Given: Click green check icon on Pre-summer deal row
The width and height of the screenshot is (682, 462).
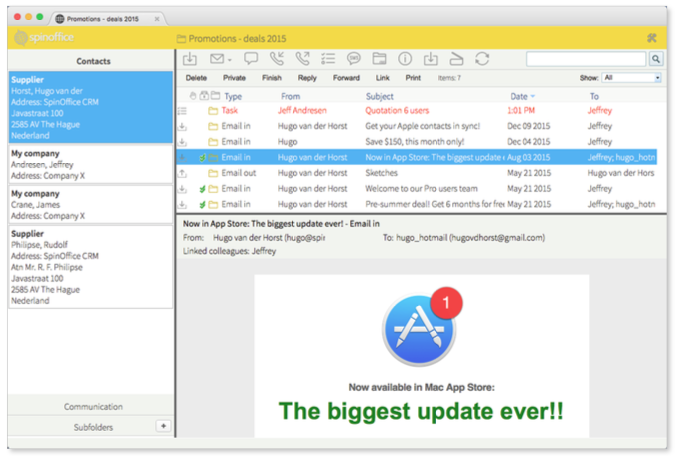Looking at the screenshot, I should (202, 204).
